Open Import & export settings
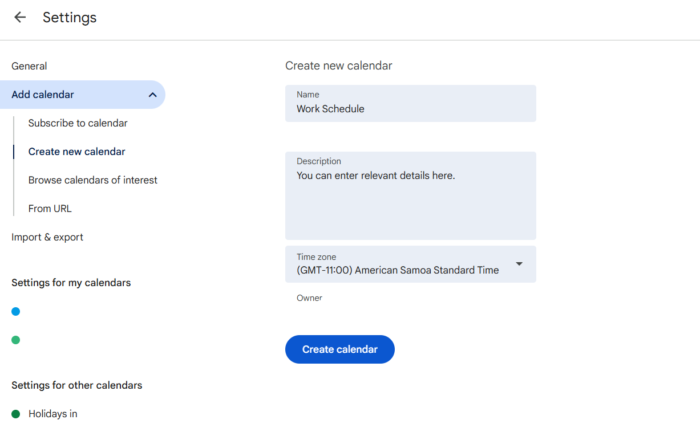700x436 pixels. point(47,237)
